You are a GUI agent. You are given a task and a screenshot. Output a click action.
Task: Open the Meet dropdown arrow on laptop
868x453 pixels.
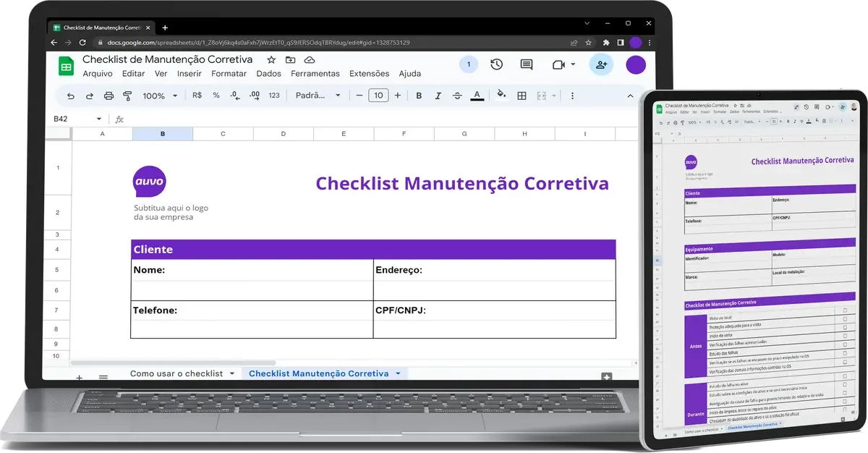(x=573, y=64)
